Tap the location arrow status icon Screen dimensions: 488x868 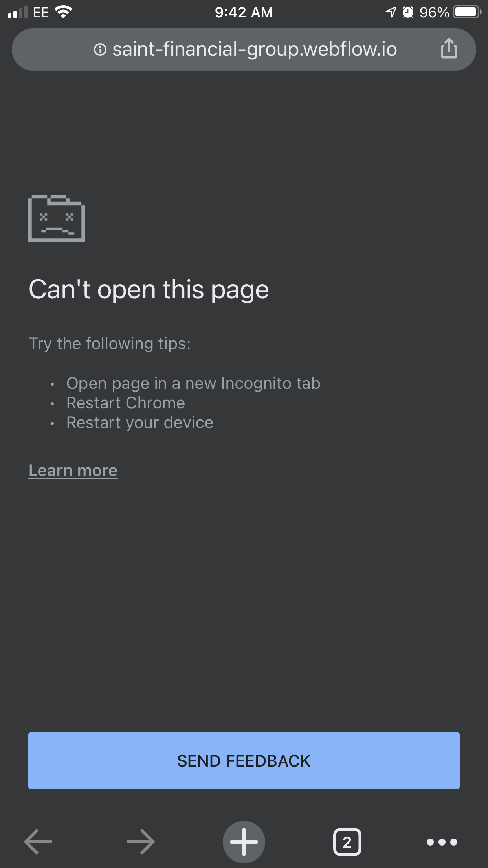(x=391, y=12)
